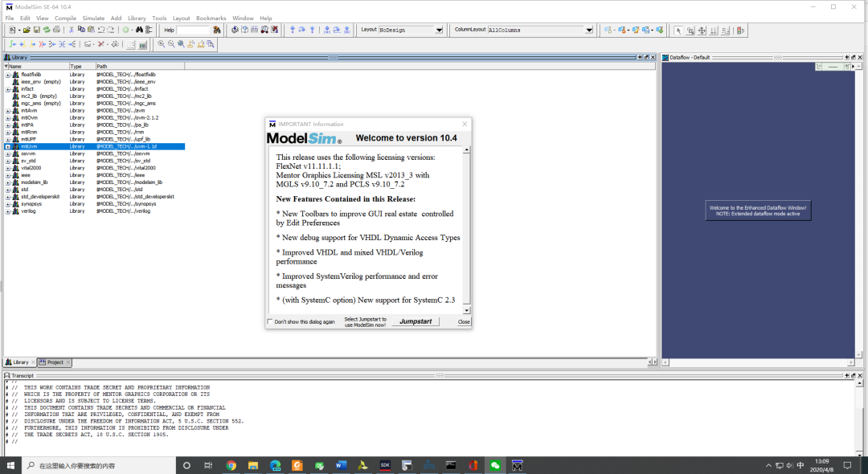Click the search documentation icon beside Help field

pos(216,30)
